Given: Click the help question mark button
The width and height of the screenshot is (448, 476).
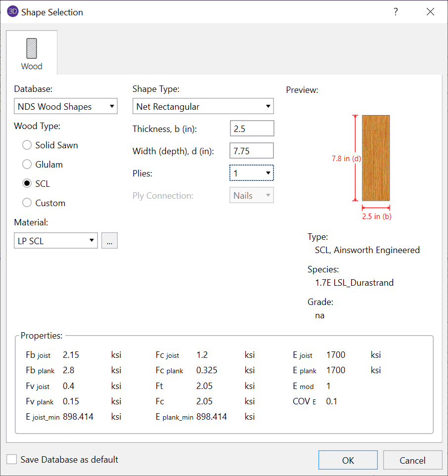Looking at the screenshot, I should point(396,12).
